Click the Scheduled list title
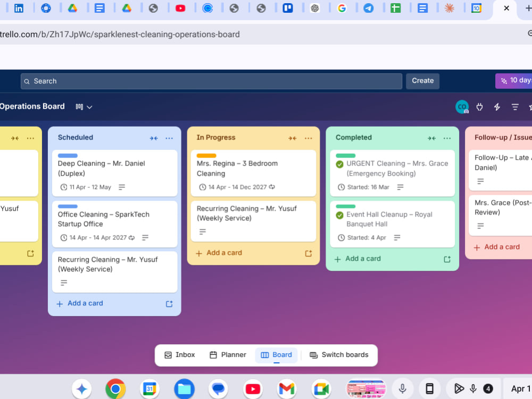The image size is (532, 399). coord(76,137)
